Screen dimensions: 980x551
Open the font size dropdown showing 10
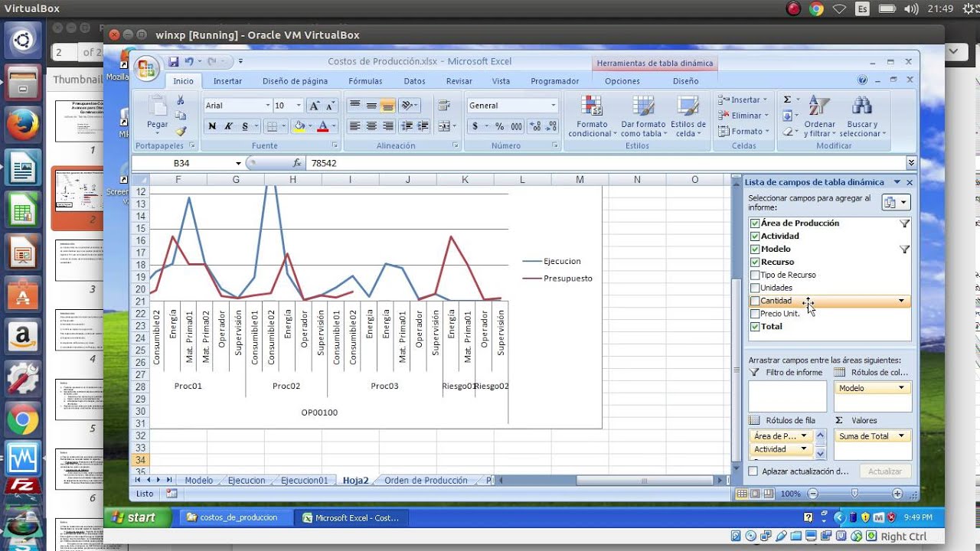(x=299, y=106)
